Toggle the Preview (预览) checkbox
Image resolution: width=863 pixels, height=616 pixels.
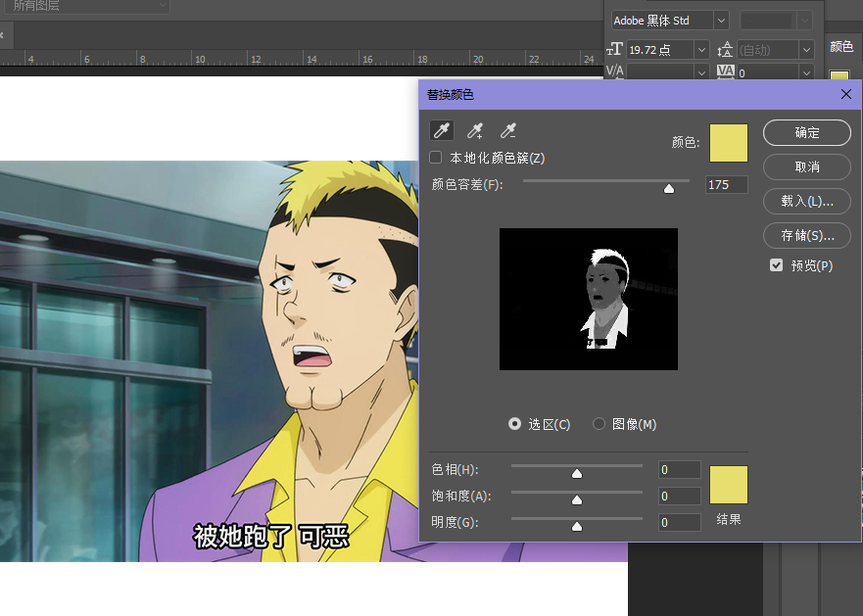776,265
